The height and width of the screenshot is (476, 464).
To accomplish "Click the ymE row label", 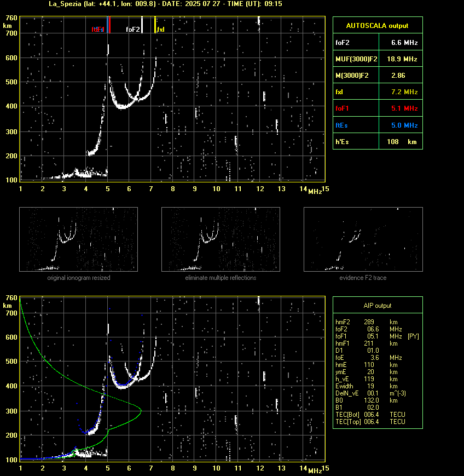I will 341,372.
